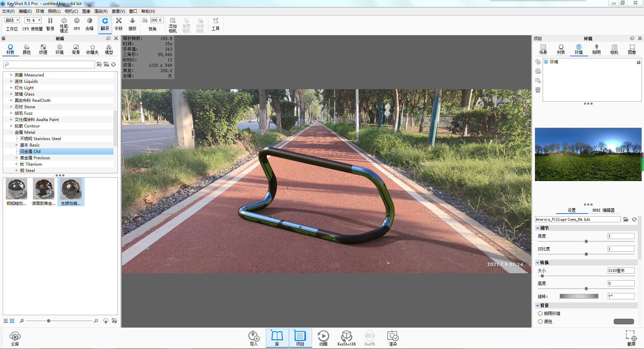Switch library to grid thumbnail view
Screen dimensions: 644x349
[12, 321]
